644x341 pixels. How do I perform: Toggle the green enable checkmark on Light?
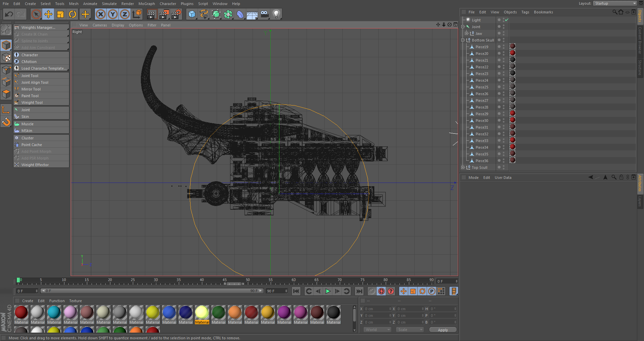pos(506,19)
